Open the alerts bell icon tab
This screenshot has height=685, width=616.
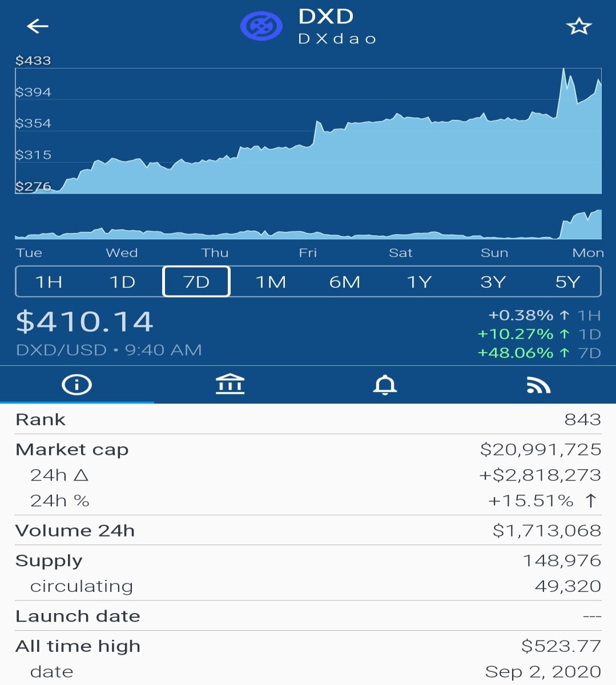385,385
